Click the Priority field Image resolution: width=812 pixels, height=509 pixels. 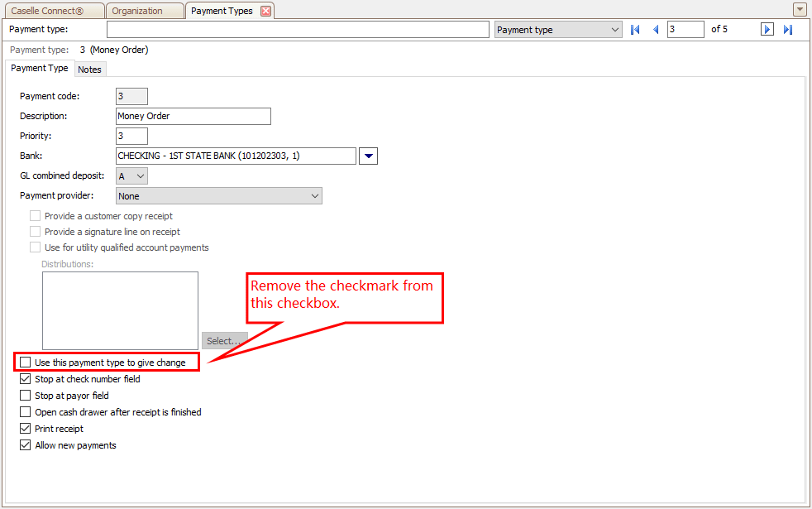click(131, 136)
